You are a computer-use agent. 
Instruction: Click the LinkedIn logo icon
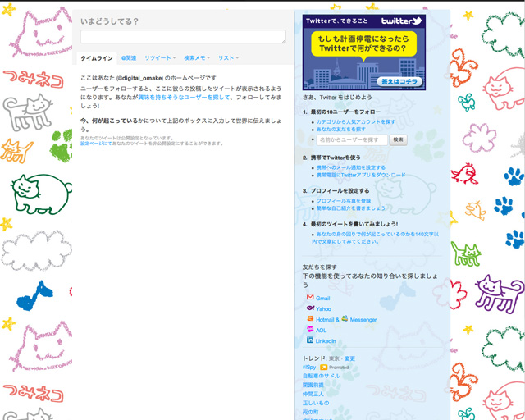(310, 340)
